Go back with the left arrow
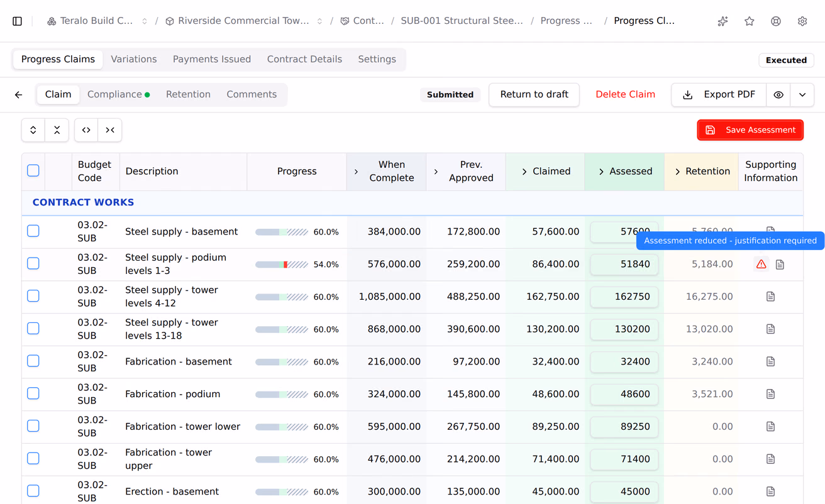This screenshot has height=504, width=825. pyautogui.click(x=19, y=95)
